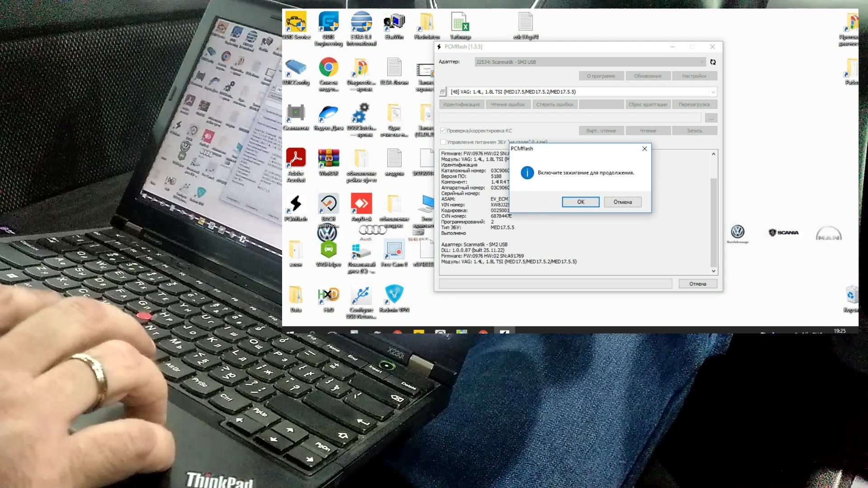Click the MED17.5.5 value in the log

502,228
